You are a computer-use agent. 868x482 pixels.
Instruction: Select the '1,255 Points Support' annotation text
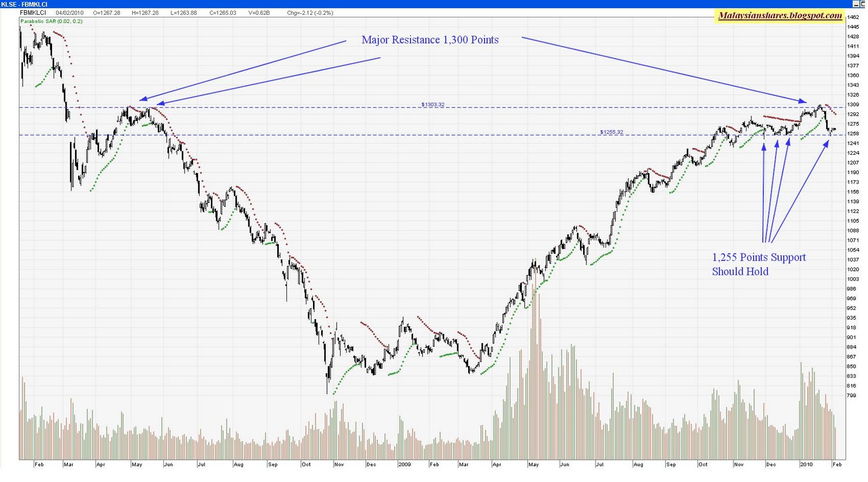[759, 257]
